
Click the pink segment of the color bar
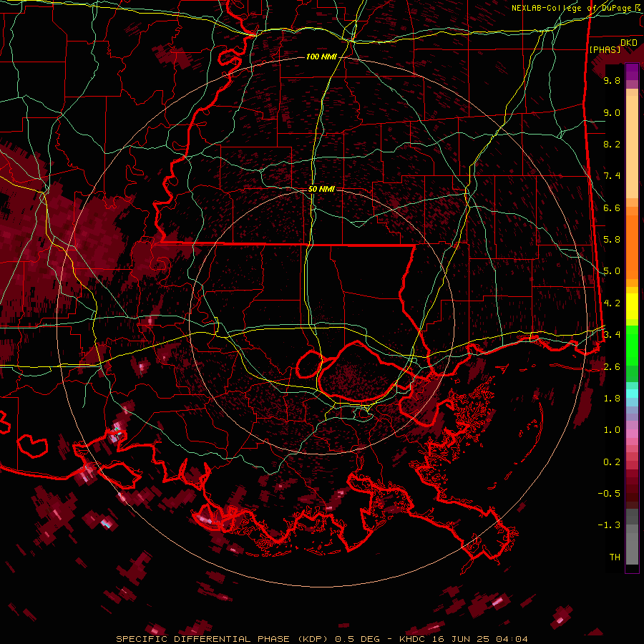632,434
